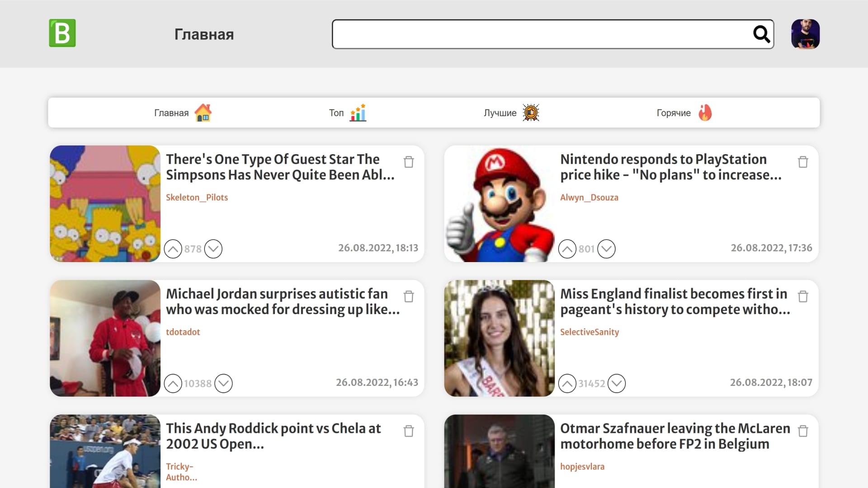Downvote the Miss England post with 31452 votes

pyautogui.click(x=617, y=384)
